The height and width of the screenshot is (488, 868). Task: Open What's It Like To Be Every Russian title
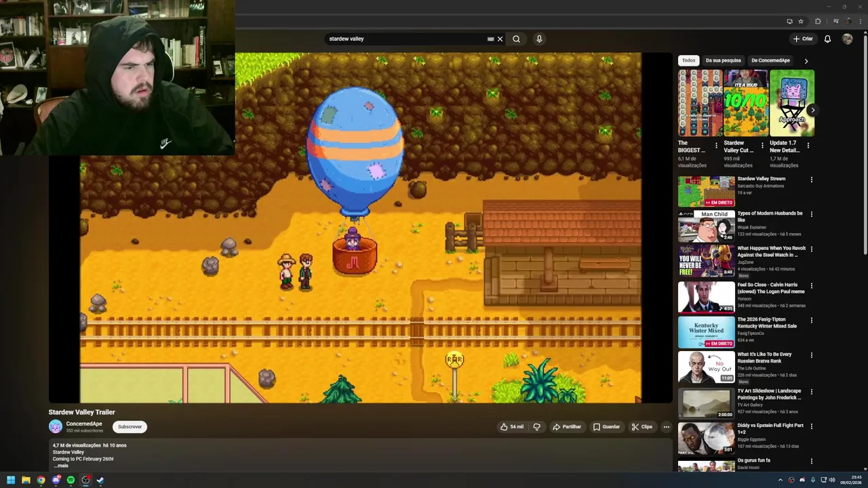click(765, 358)
